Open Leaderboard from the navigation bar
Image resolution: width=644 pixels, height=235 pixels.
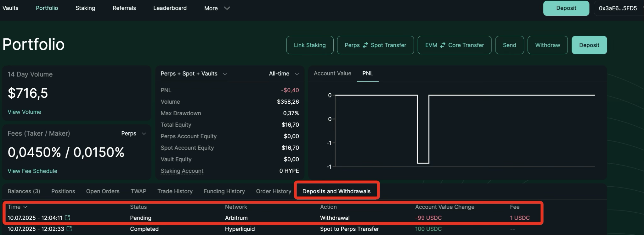click(x=170, y=8)
